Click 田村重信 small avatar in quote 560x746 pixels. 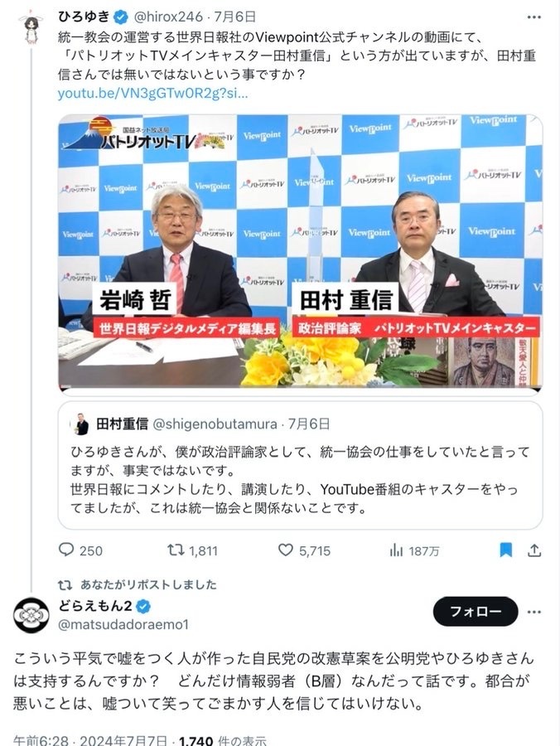(81, 424)
